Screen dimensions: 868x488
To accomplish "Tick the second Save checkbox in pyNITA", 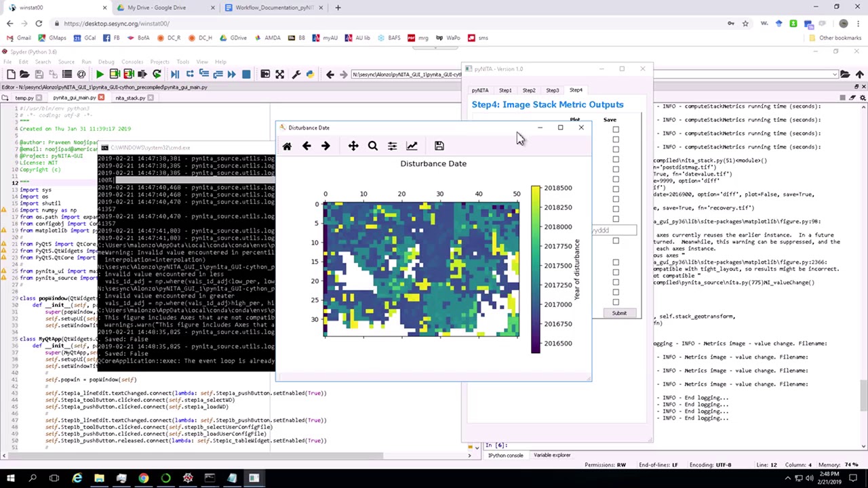I will pyautogui.click(x=616, y=140).
